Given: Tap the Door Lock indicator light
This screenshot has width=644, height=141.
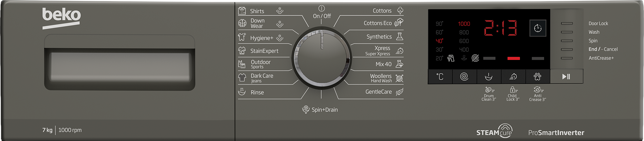Looking at the screenshot, I should [567, 23].
